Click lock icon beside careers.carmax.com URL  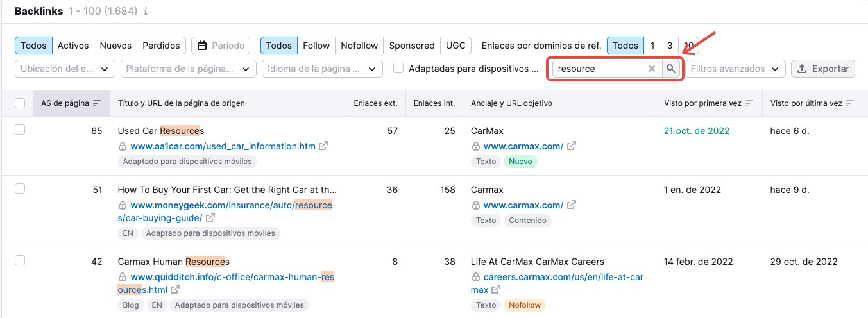point(475,277)
